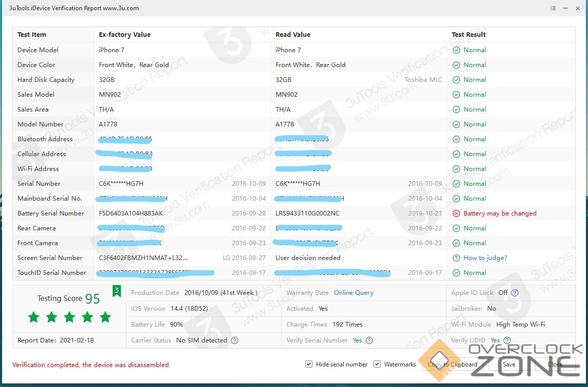Click the green Normal check icon for Device Model

tap(456, 50)
